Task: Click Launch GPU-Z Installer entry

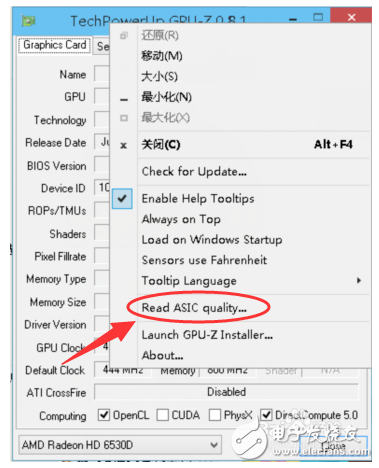Action: point(207,335)
